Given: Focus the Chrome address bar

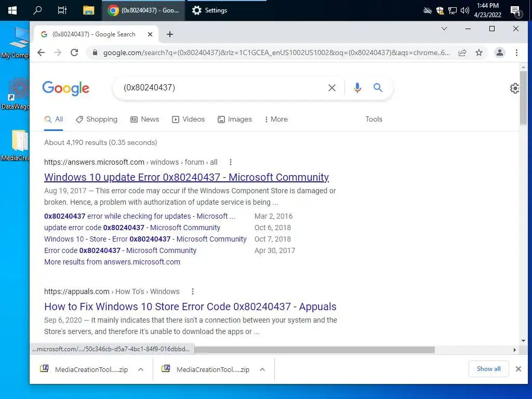Looking at the screenshot, I should [276, 52].
